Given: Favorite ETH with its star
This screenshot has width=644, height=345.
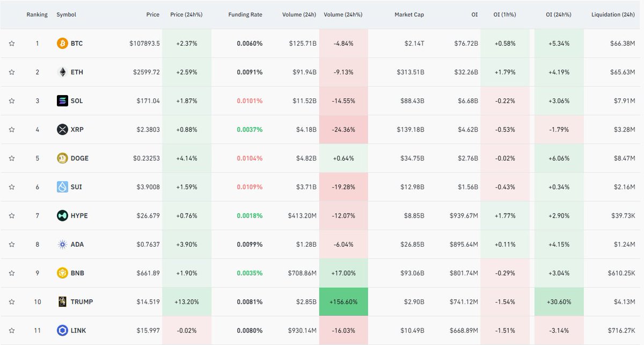Looking at the screenshot, I should (x=12, y=72).
